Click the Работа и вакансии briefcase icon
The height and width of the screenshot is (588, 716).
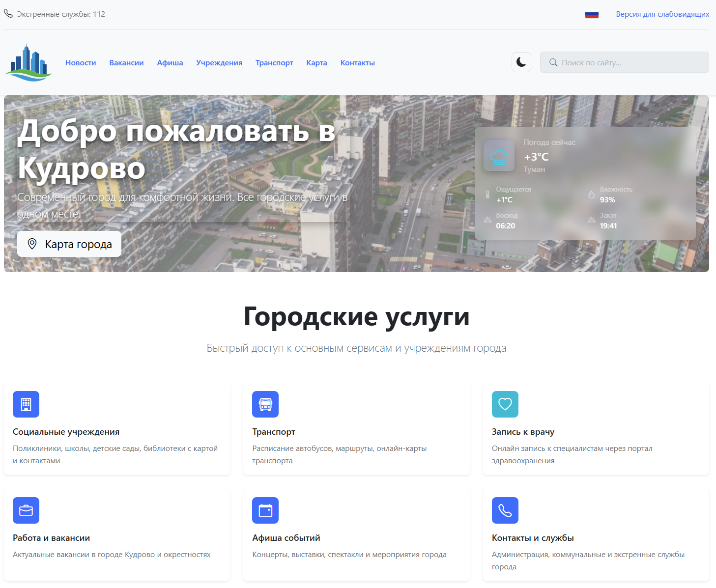pos(26,510)
